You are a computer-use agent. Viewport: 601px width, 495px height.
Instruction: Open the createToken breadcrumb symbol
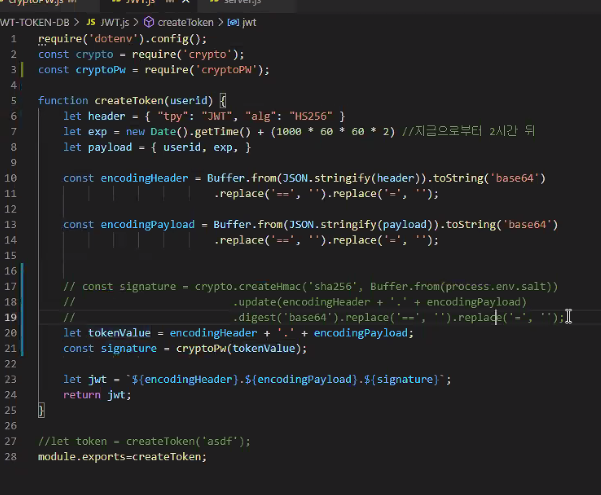[x=186, y=23]
